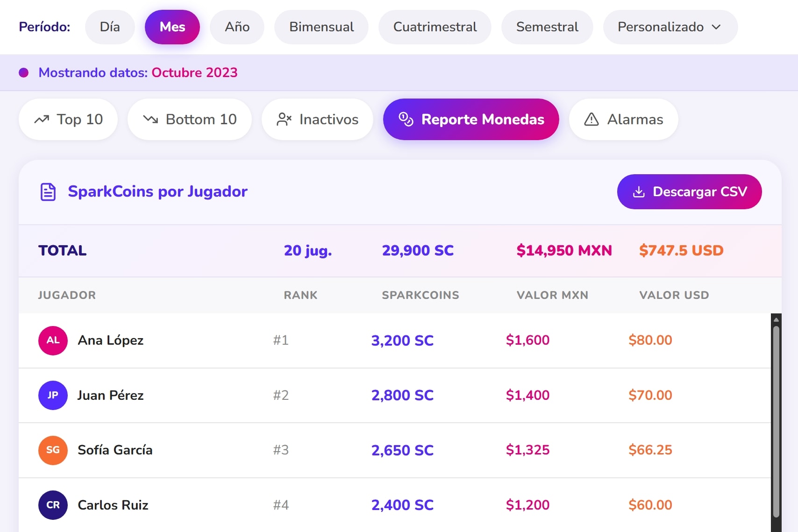Image resolution: width=798 pixels, height=532 pixels.
Task: Click the total 29,900 SC figure
Action: pos(418,251)
